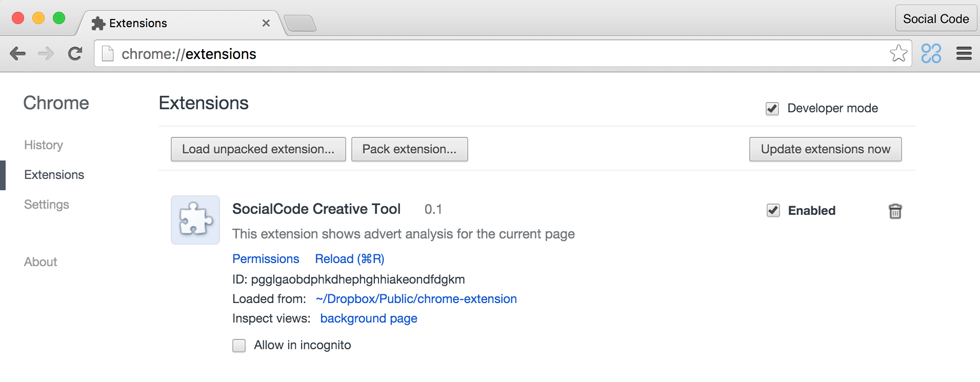Image resolution: width=980 pixels, height=382 pixels.
Task: Open the About page in sidebar
Action: (41, 262)
